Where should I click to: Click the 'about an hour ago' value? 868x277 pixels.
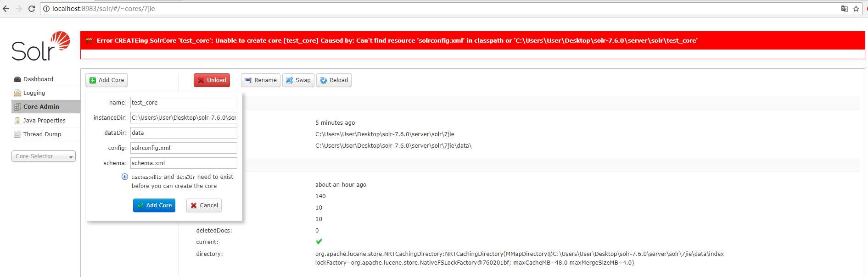tap(341, 185)
